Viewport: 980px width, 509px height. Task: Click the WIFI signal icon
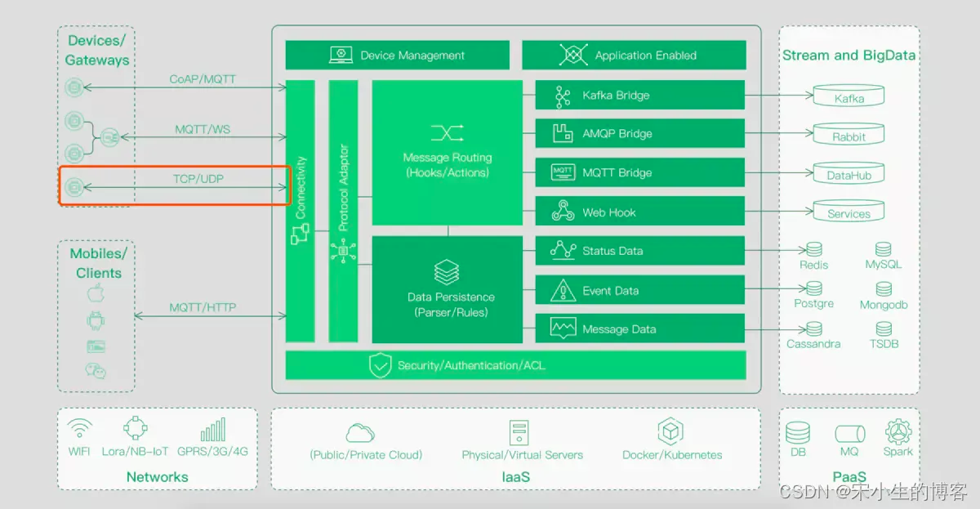pyautogui.click(x=79, y=429)
